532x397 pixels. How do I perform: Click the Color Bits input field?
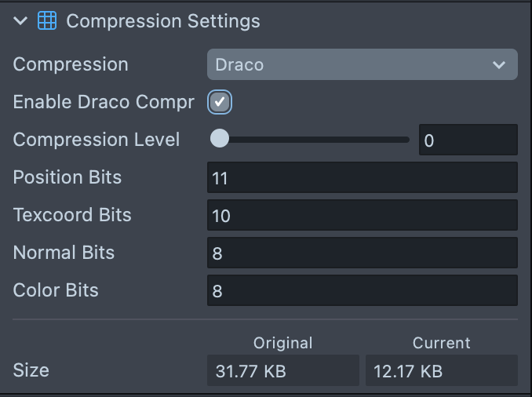point(362,290)
